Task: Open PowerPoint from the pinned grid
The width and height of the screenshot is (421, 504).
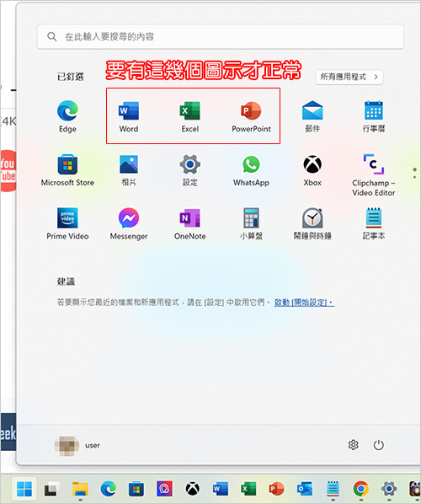Action: tap(251, 116)
